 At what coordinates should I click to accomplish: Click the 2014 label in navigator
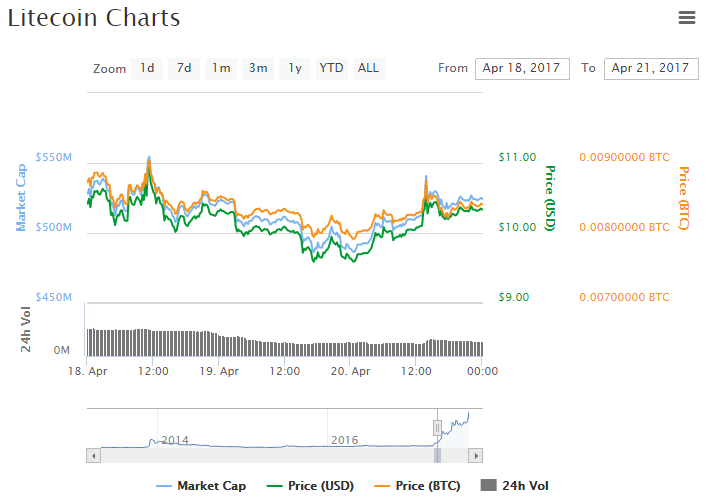(175, 440)
